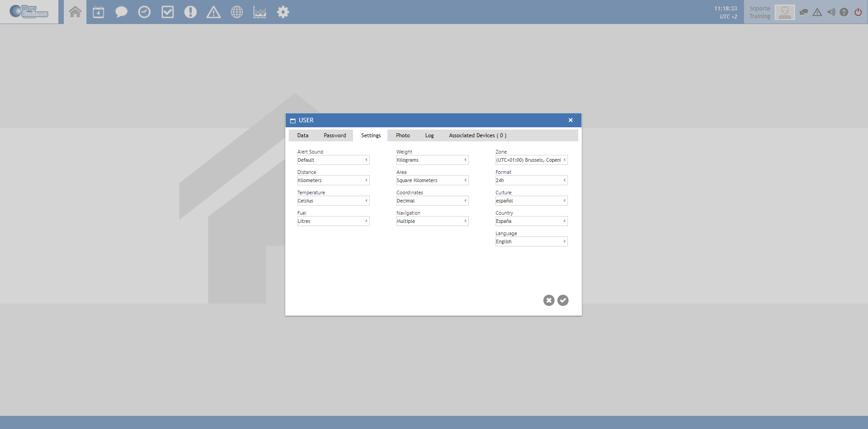Open the Home icon in top toolbar

(75, 12)
